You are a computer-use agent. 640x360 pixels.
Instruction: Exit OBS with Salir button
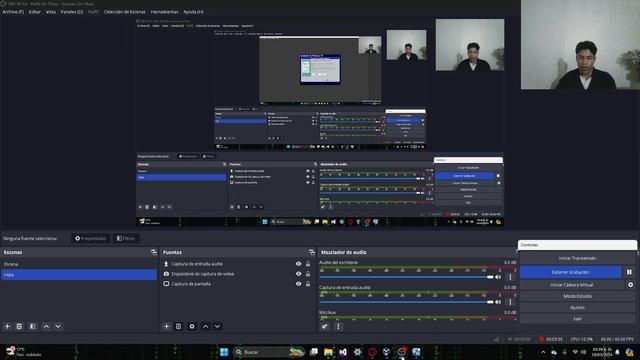pos(577,319)
